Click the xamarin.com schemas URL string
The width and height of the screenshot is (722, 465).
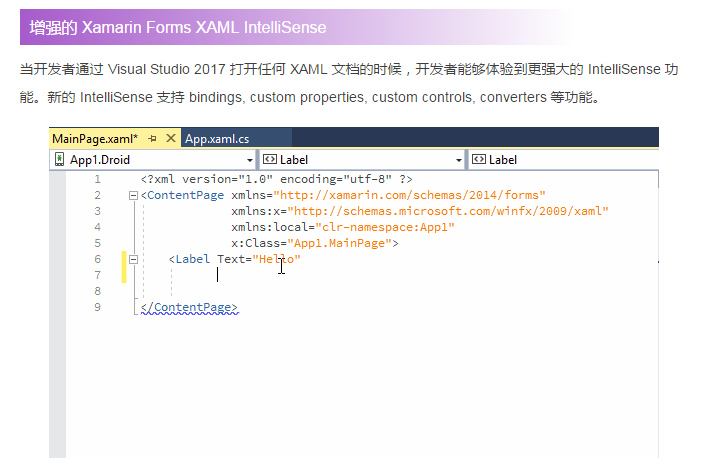click(409, 195)
